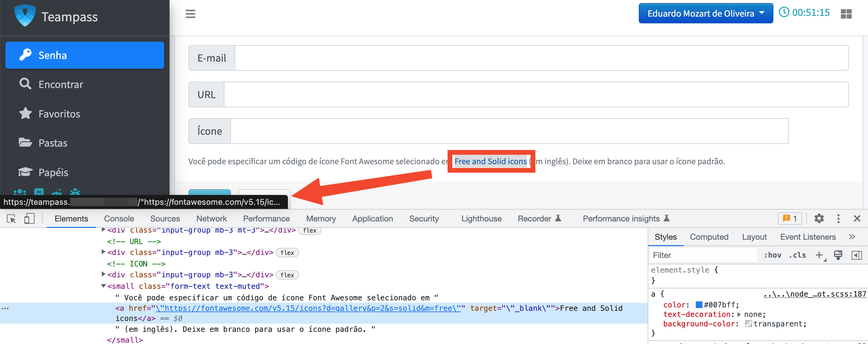
Task: Open the Computed styles tab
Action: tap(709, 237)
